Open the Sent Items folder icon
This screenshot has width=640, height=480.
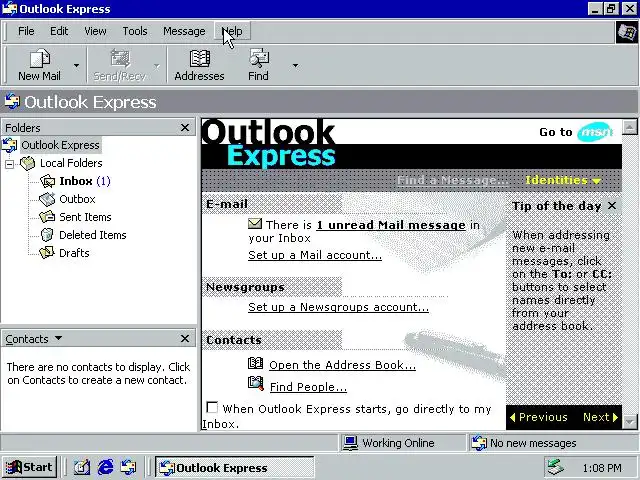(47, 217)
